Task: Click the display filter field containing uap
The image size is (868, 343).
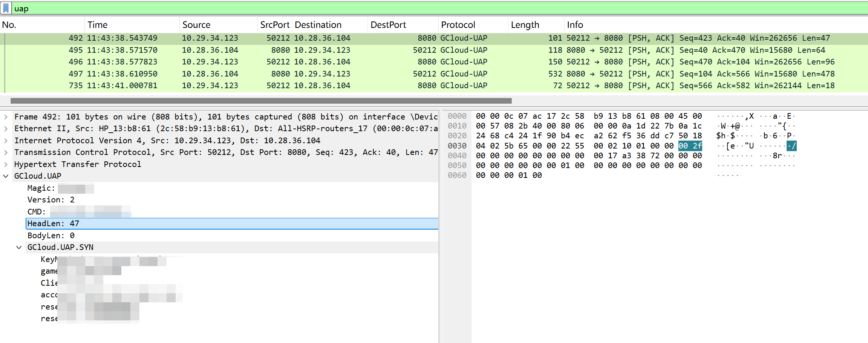Action: (x=415, y=8)
